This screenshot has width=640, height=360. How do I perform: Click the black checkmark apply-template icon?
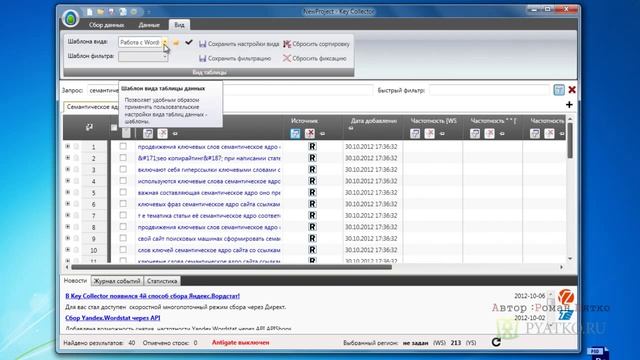pyautogui.click(x=189, y=42)
